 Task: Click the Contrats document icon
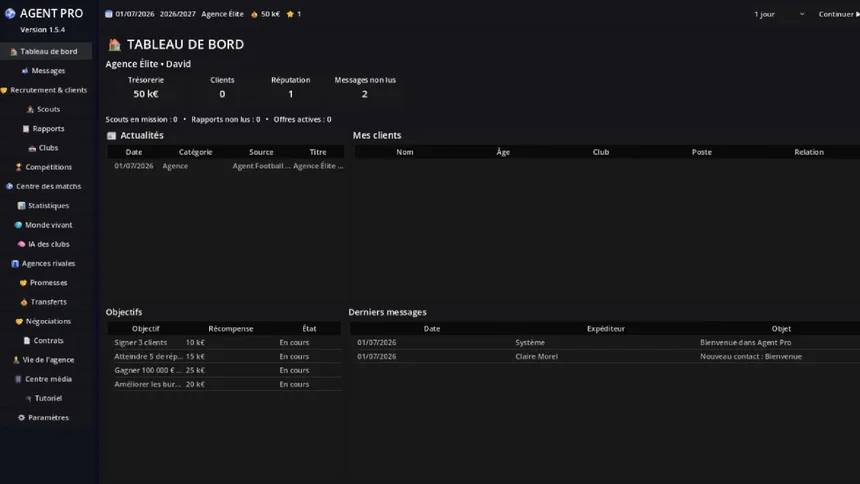point(26,340)
